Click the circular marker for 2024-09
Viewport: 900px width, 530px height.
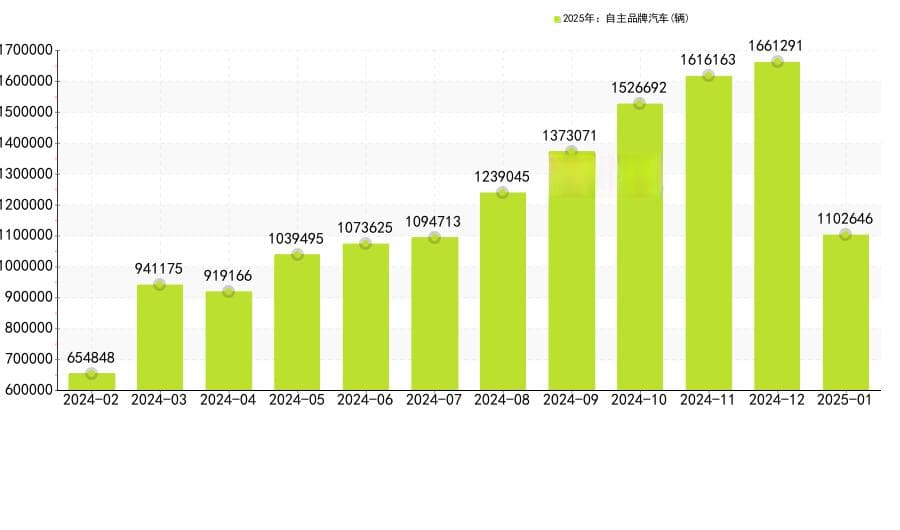(571, 152)
